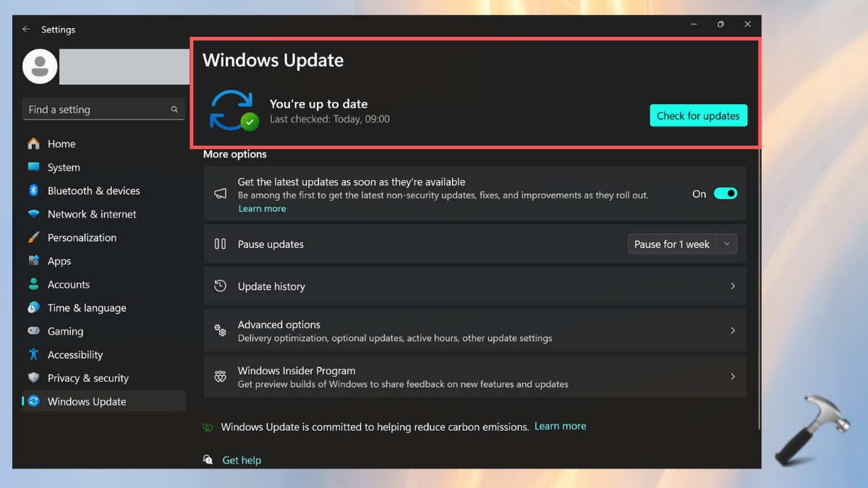The height and width of the screenshot is (488, 868).
Task: Open Home in settings sidebar
Action: point(104,144)
